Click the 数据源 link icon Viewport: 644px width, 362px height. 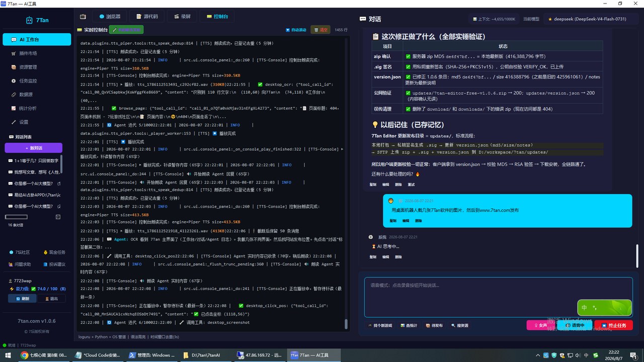pyautogui.click(x=14, y=95)
